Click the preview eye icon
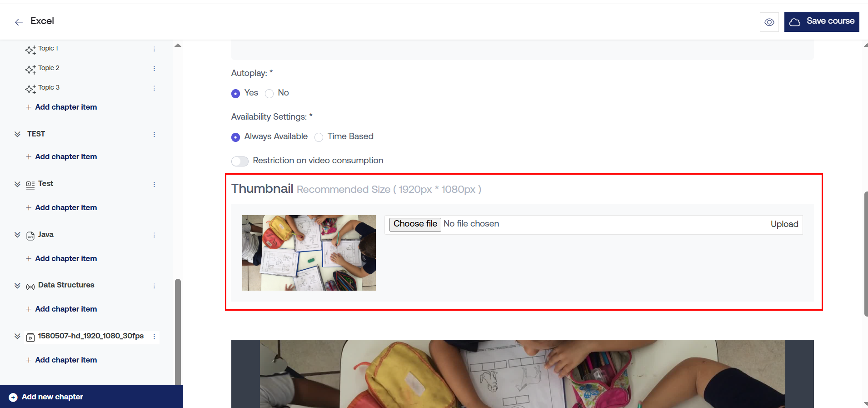This screenshot has width=868, height=408. click(x=769, y=22)
